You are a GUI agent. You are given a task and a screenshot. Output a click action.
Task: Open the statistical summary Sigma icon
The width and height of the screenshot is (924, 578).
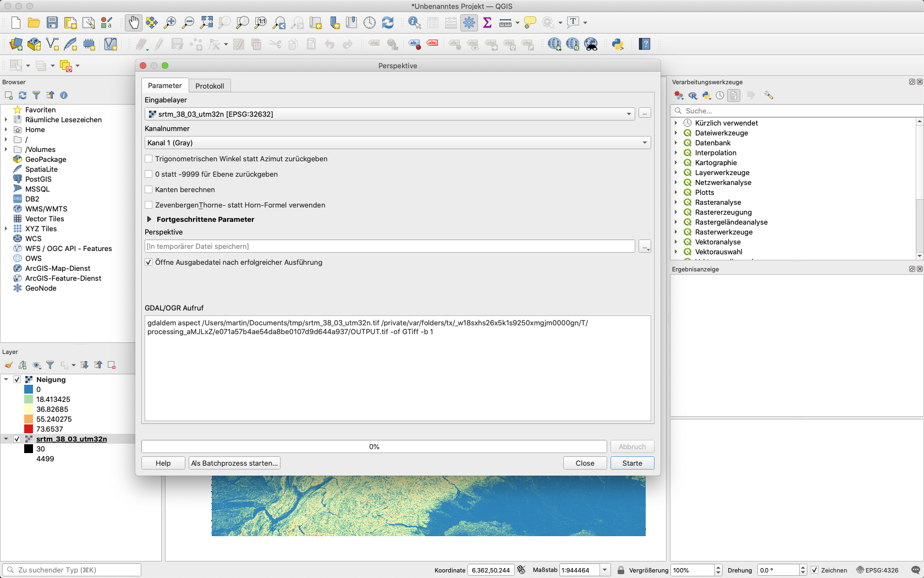pyautogui.click(x=487, y=23)
